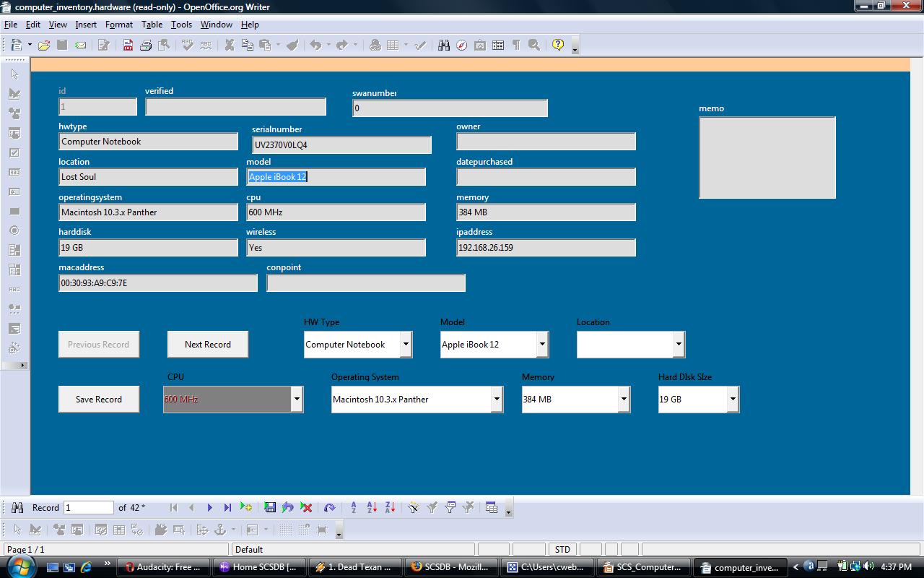Screen dimensions: 924x578
Task: Open the Tools menu
Action: pyautogui.click(x=181, y=25)
